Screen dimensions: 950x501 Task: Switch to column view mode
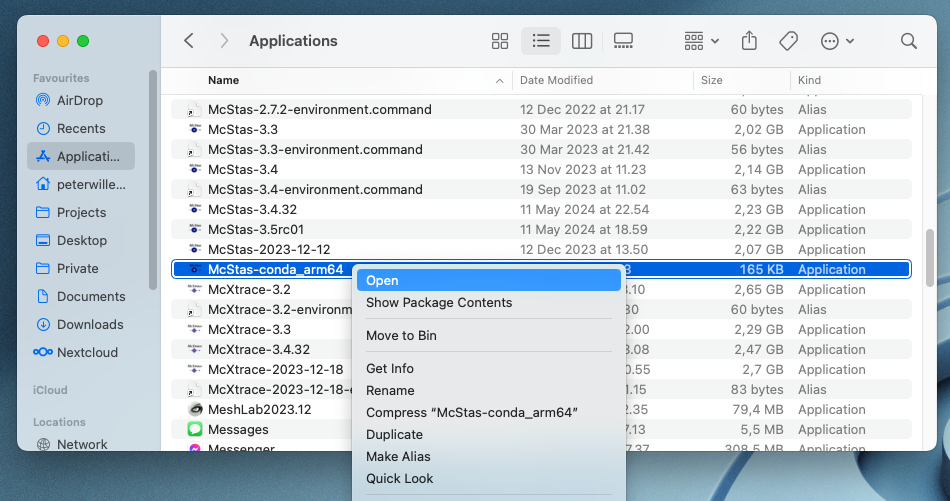pyautogui.click(x=582, y=41)
